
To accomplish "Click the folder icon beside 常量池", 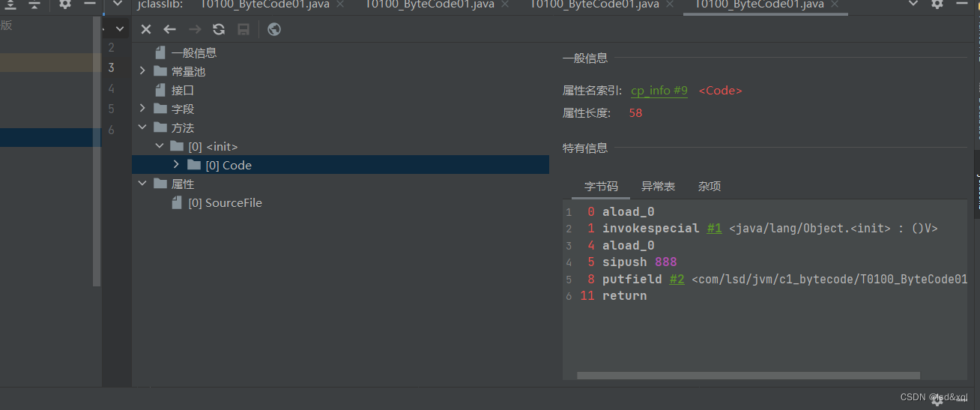I will [160, 71].
